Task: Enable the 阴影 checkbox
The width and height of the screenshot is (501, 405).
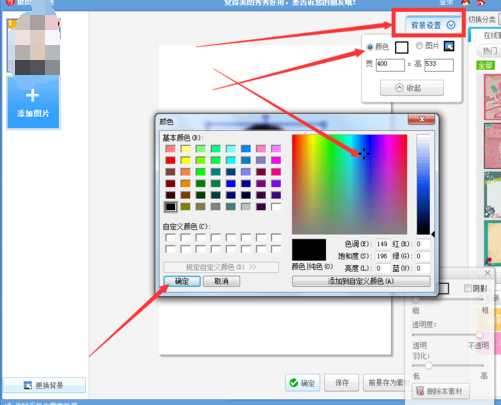Action: coord(468,288)
